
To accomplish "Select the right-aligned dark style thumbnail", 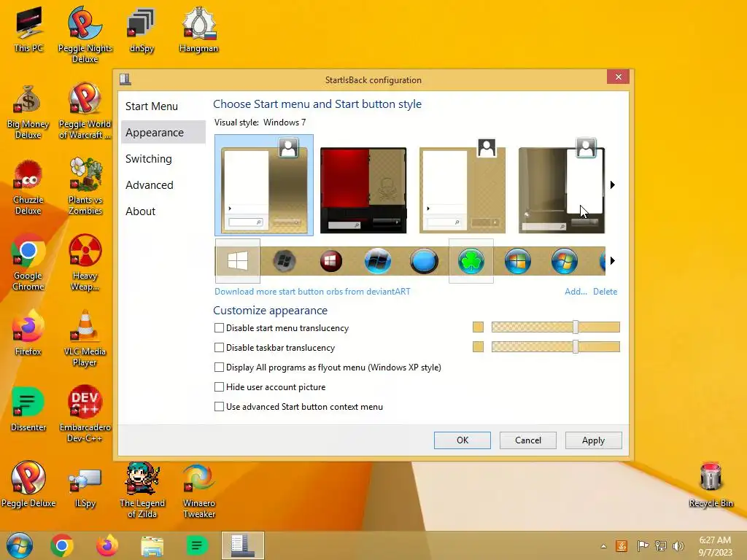I will [x=561, y=186].
